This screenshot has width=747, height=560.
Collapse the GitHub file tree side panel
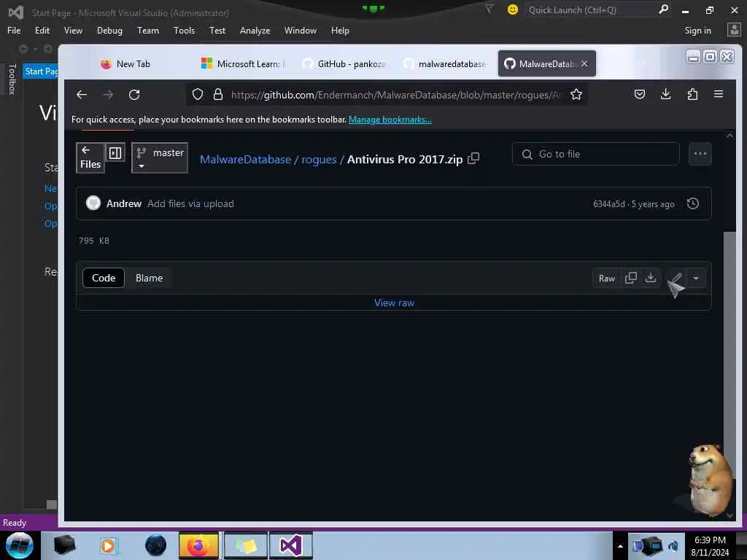click(115, 153)
